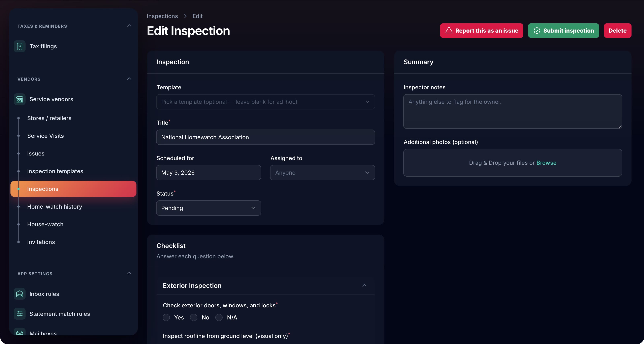Viewport: 644px width, 344px height.
Task: Click the 'Check exterior doors, windows, and locks' text
Action: [x=219, y=305]
